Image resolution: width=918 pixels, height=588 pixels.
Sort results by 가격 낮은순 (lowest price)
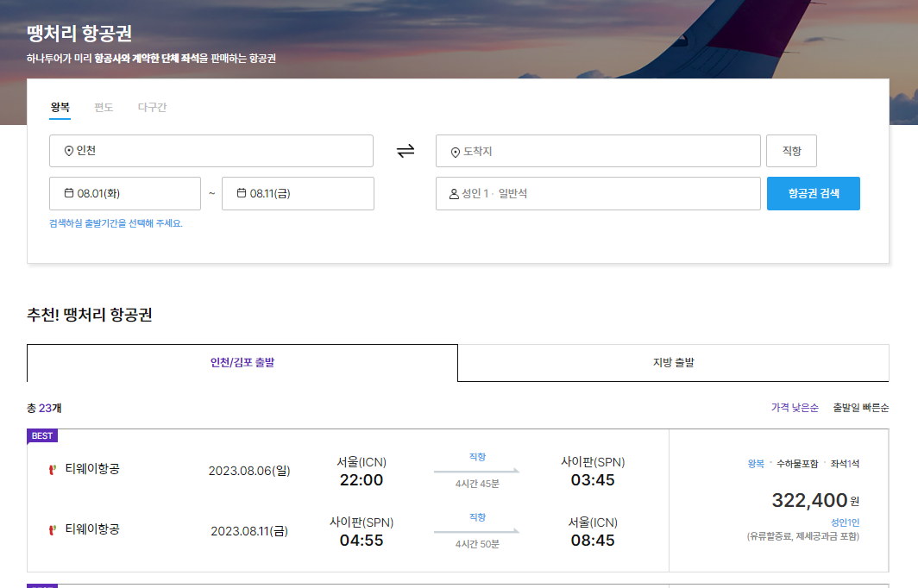pyautogui.click(x=795, y=407)
